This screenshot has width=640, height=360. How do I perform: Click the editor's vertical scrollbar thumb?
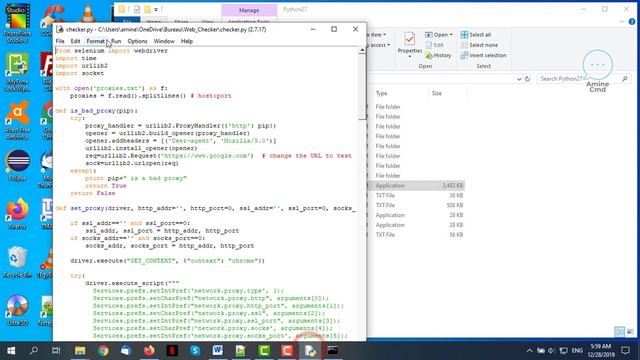(362, 87)
